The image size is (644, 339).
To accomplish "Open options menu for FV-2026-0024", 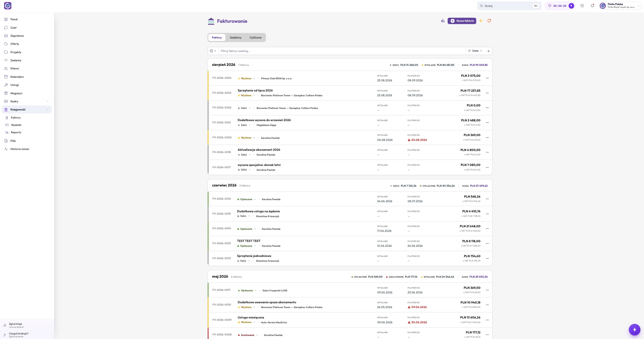I will [x=487, y=78].
